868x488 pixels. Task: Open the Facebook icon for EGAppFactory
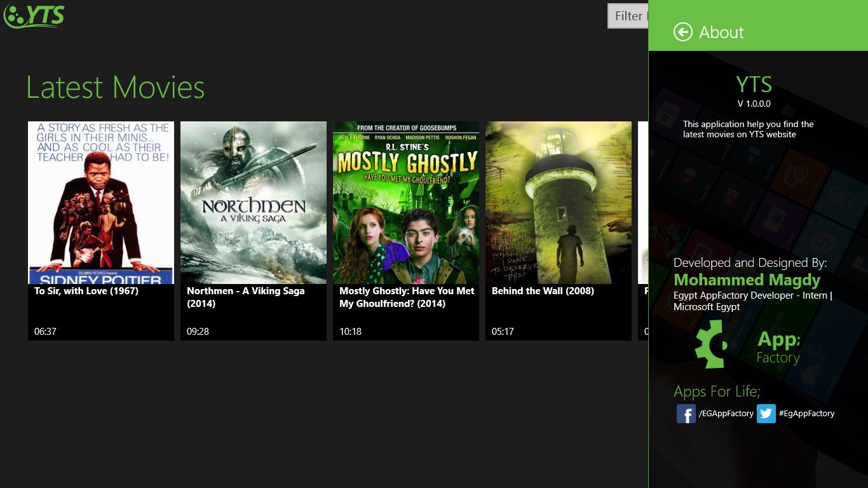[686, 414]
